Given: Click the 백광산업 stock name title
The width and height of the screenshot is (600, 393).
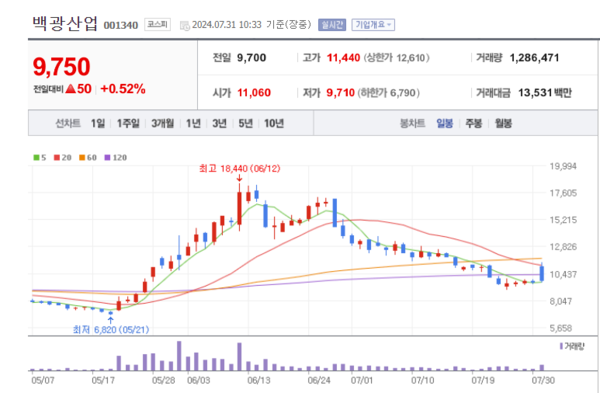Looking at the screenshot, I should click(x=65, y=24).
